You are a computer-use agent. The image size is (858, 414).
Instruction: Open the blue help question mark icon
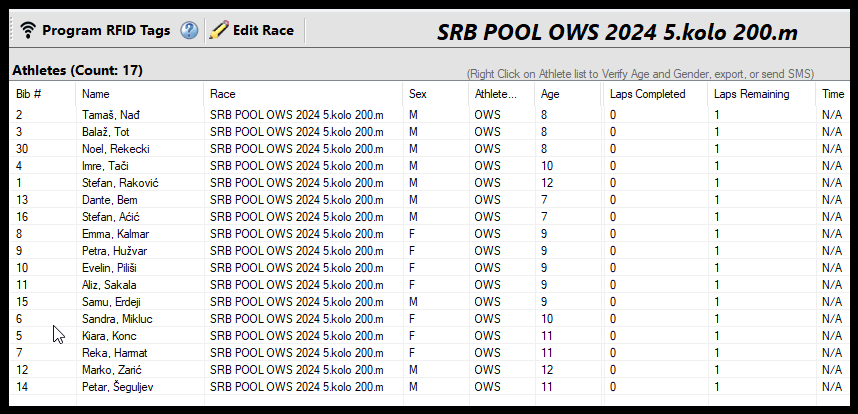tap(189, 30)
